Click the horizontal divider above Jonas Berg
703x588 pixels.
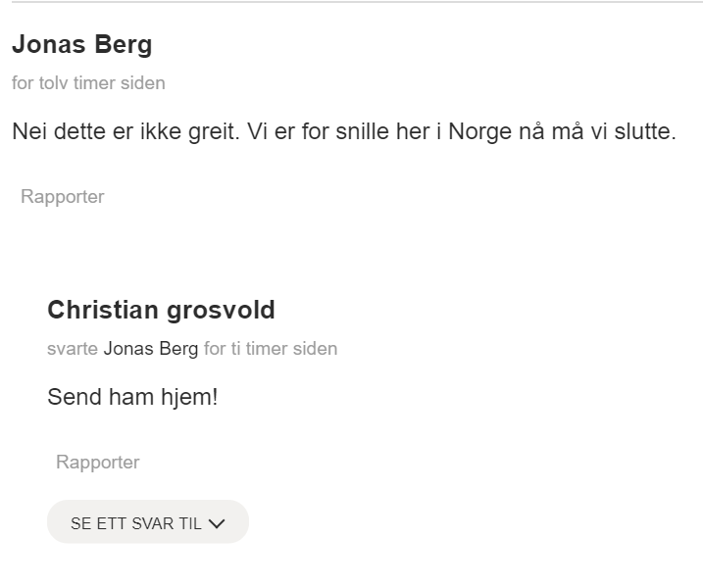(x=351, y=3)
